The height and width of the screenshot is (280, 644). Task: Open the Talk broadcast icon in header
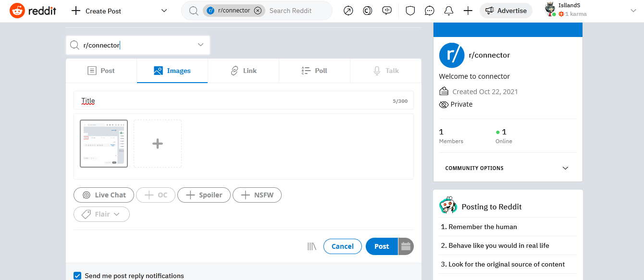pyautogui.click(x=387, y=11)
